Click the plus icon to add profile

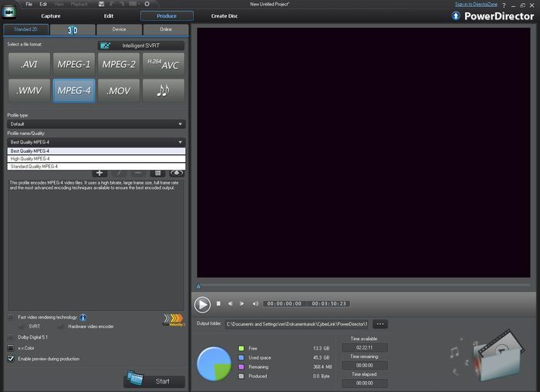pos(100,173)
